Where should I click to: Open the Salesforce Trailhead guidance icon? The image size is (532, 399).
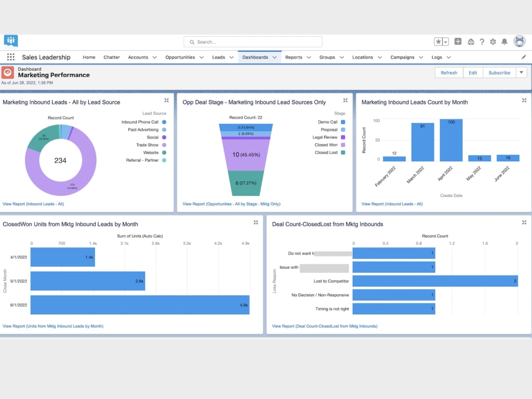pos(471,41)
